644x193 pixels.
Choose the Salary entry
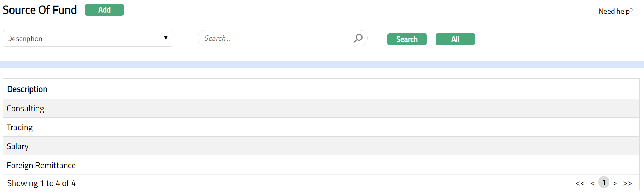(x=18, y=146)
